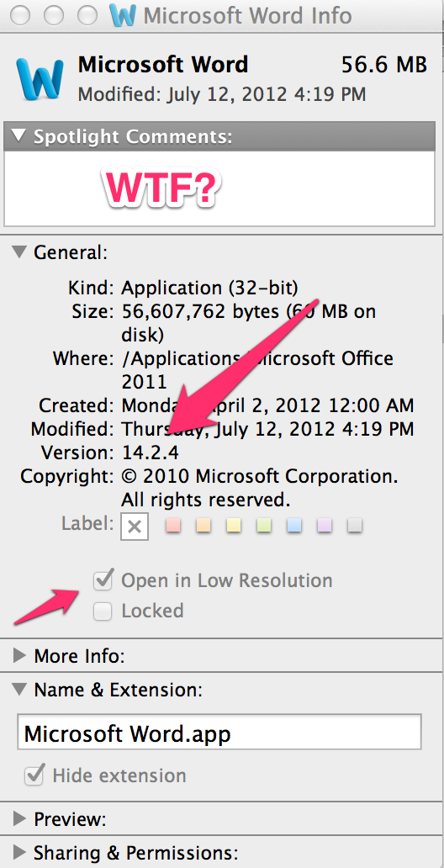Expand the Sharing & Permissions section
444x868 pixels.
tap(20, 851)
